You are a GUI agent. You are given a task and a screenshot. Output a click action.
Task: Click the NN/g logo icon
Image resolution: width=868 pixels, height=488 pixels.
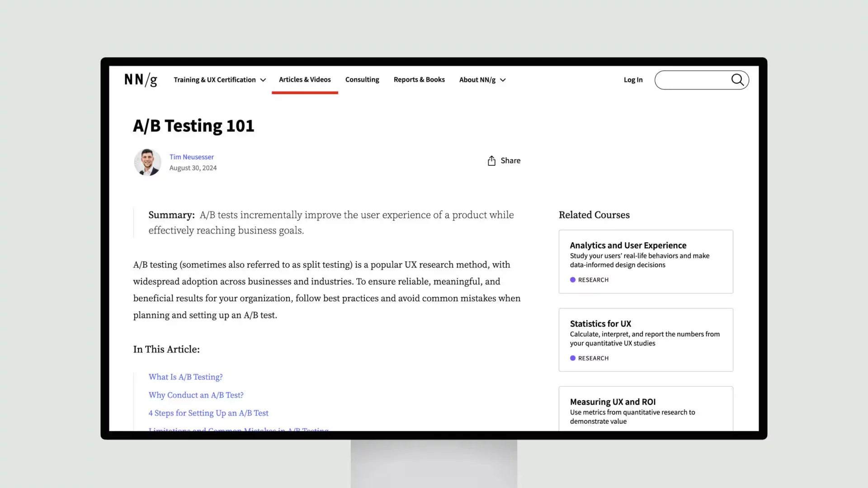tap(140, 80)
